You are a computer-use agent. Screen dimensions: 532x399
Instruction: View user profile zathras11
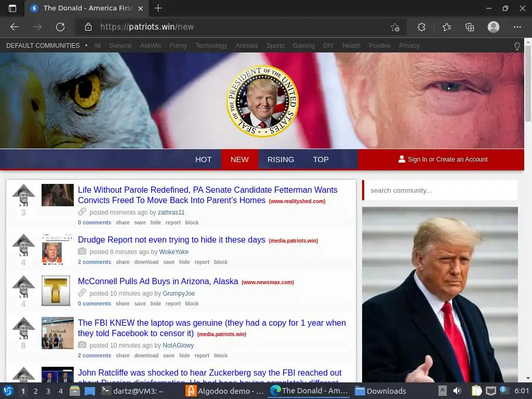[x=171, y=212]
